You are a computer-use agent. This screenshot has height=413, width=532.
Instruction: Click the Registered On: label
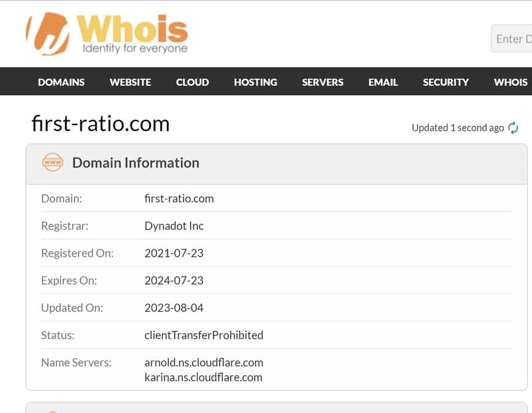[x=77, y=253]
